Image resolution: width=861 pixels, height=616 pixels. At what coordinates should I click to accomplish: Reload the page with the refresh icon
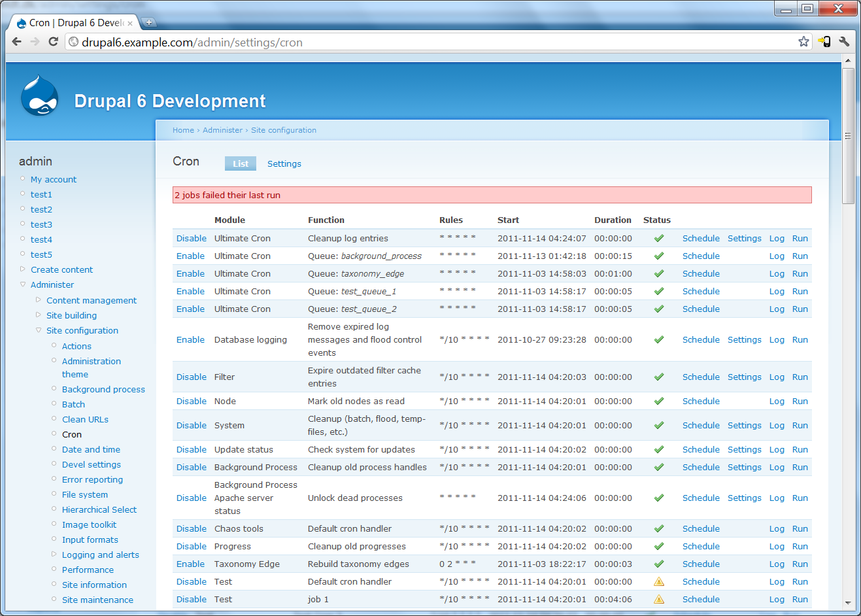click(x=53, y=42)
